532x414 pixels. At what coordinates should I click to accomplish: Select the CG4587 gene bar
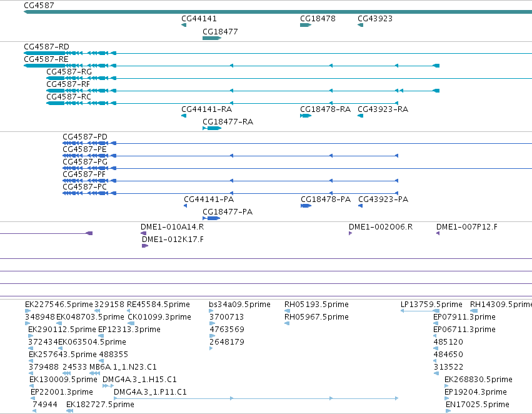coord(278,12)
